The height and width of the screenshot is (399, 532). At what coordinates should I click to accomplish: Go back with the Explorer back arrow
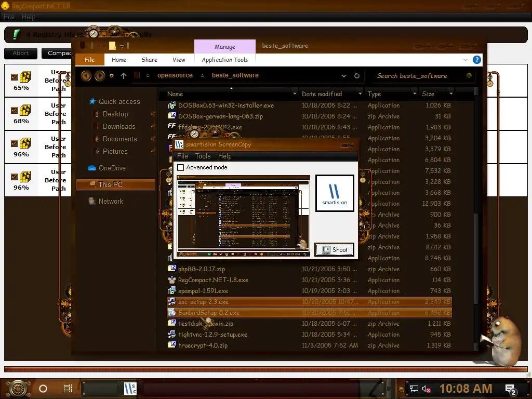click(x=86, y=76)
